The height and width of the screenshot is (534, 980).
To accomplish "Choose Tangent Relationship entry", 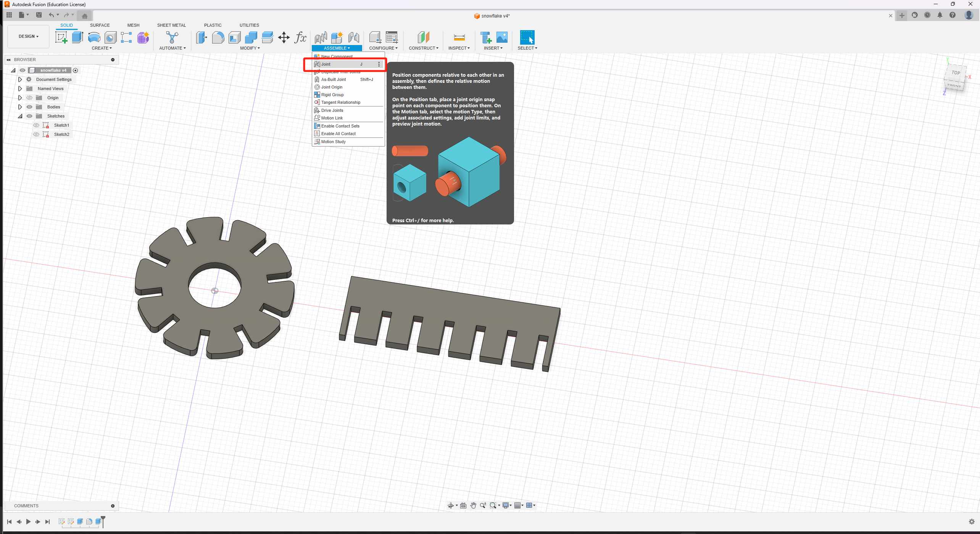I will [x=348, y=102].
